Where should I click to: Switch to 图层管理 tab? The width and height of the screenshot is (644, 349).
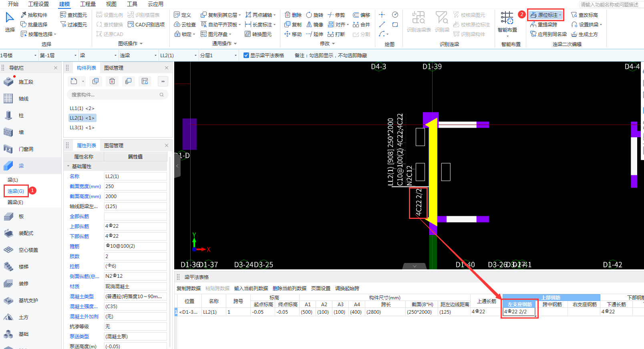coord(114,146)
